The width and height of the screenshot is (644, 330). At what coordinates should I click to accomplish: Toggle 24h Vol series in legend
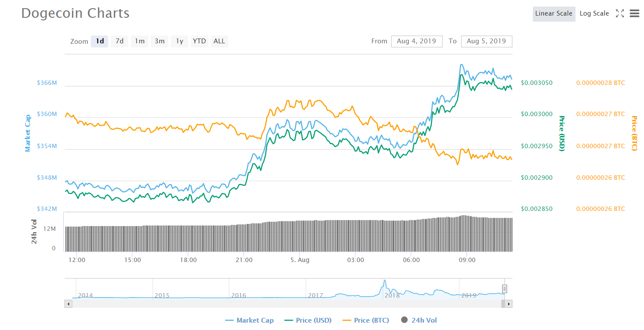[x=419, y=320]
